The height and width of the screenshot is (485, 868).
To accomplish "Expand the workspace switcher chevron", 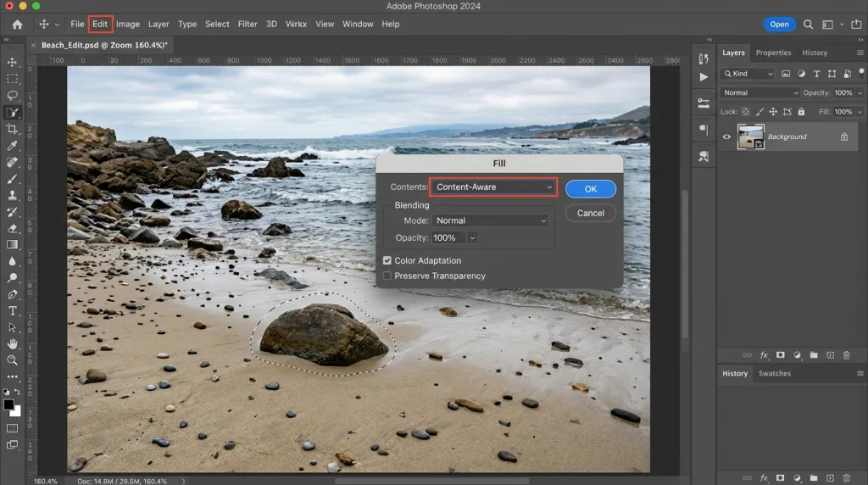I will pos(842,25).
